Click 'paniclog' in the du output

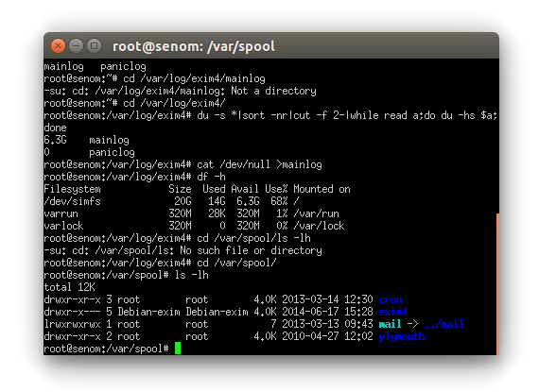[112, 152]
